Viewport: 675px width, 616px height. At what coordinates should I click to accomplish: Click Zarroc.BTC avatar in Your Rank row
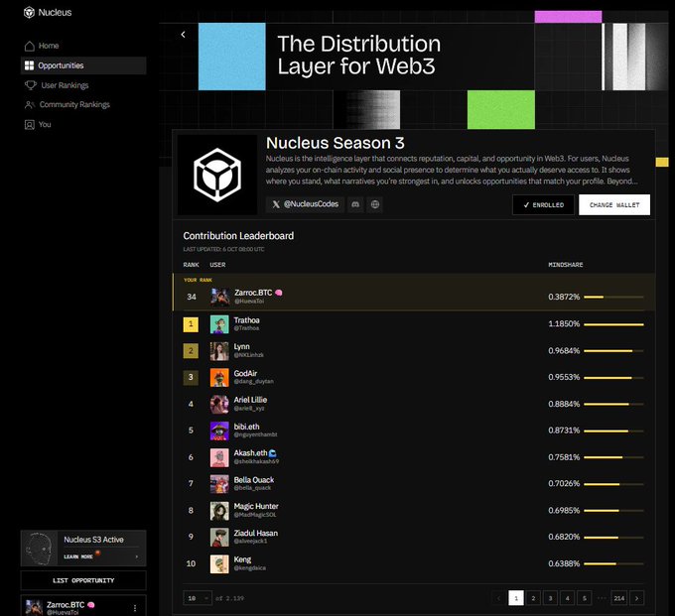tap(220, 297)
